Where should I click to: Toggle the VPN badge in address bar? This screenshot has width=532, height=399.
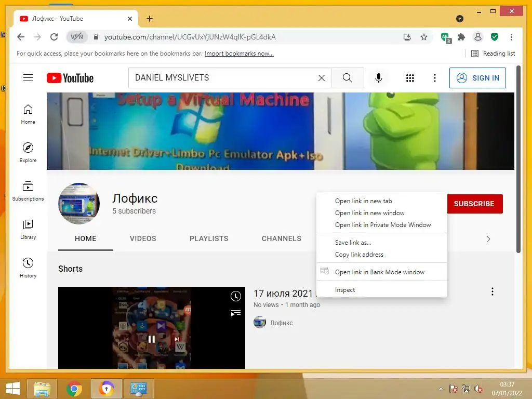click(x=77, y=37)
